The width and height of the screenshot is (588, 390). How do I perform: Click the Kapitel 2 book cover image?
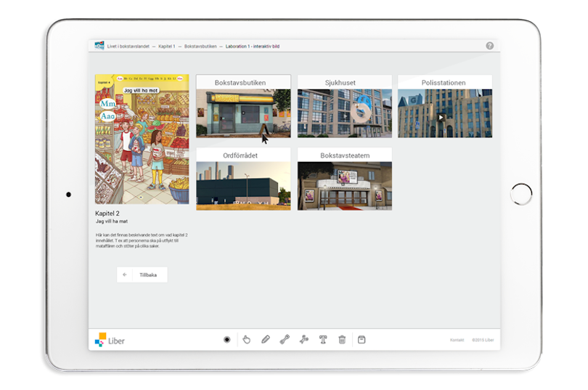142,138
